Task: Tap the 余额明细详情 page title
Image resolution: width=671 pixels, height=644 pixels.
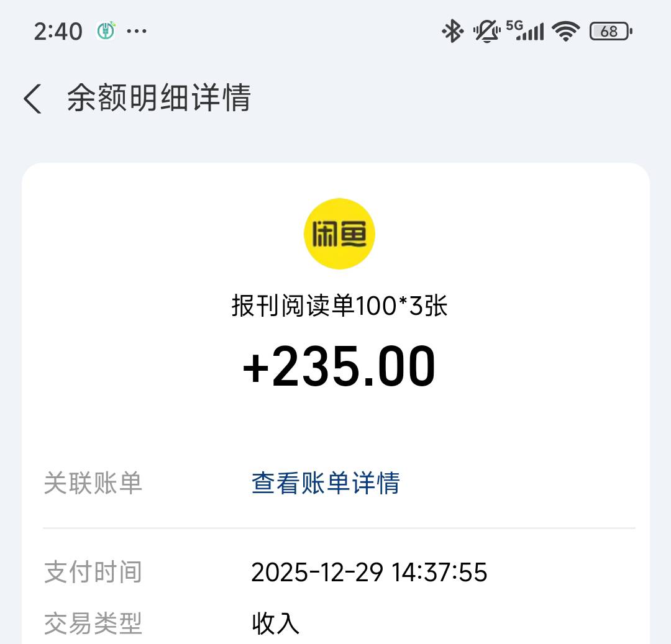Action: pos(158,99)
